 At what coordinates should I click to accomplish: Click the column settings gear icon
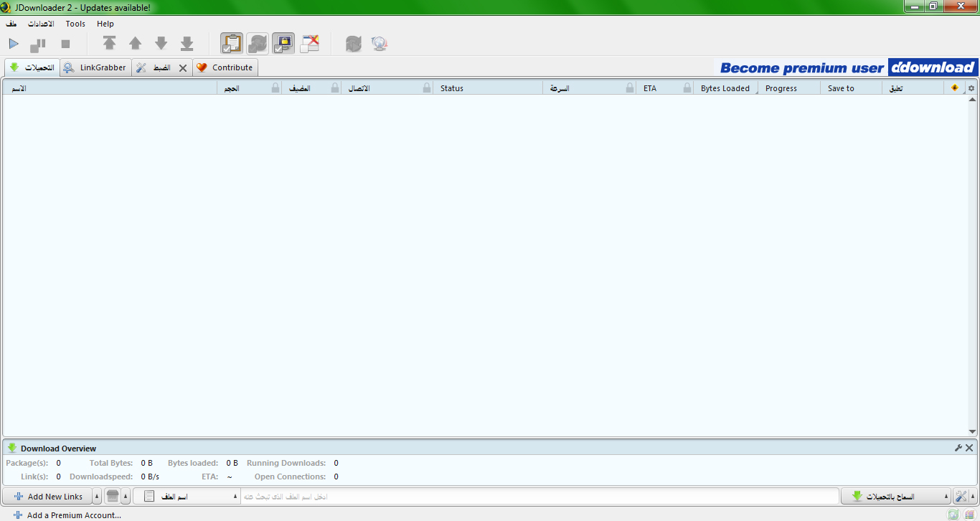[x=971, y=88]
